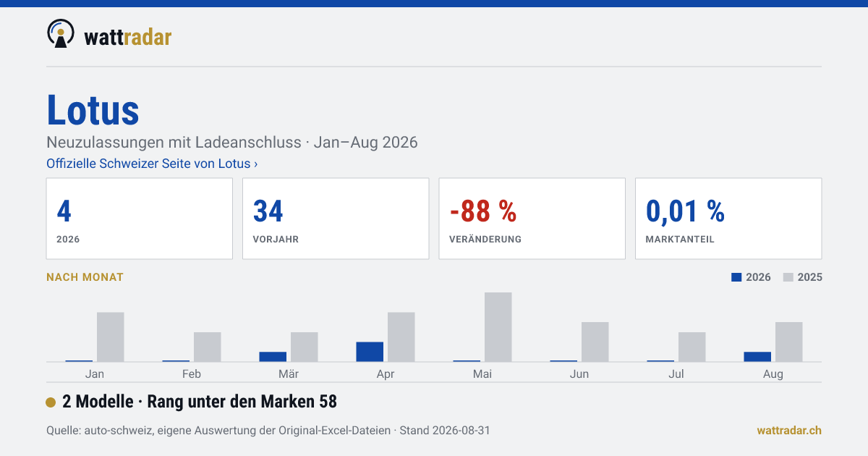
Task: Click the Vorjahr card showing 34
Action: click(x=336, y=219)
